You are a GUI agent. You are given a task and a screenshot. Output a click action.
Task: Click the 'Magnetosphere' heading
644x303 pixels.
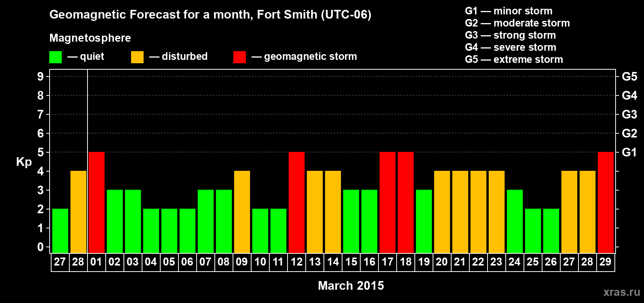(x=90, y=38)
